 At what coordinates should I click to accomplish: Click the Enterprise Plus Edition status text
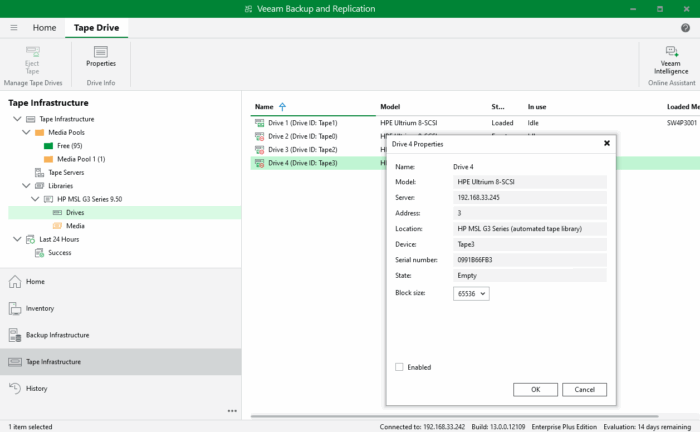point(564,427)
